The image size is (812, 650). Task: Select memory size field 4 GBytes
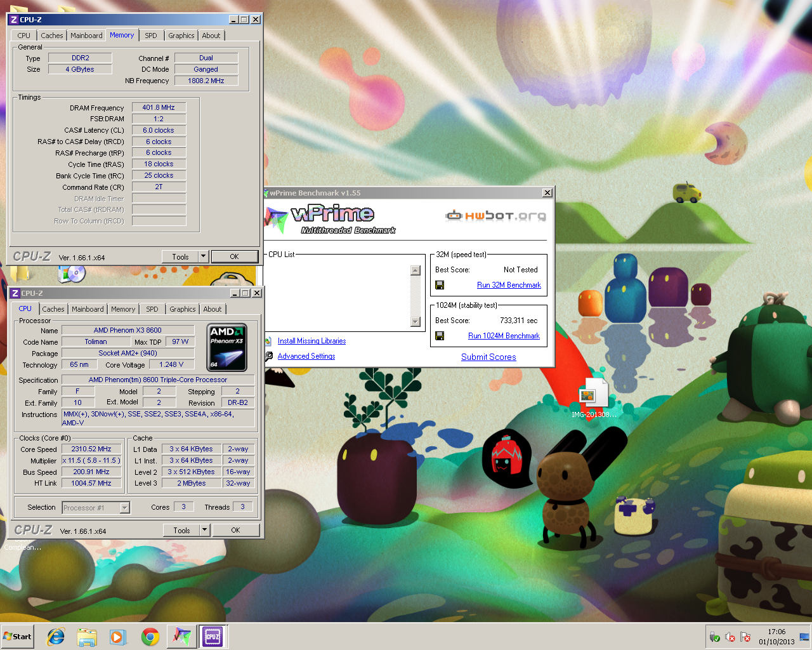tap(80, 69)
